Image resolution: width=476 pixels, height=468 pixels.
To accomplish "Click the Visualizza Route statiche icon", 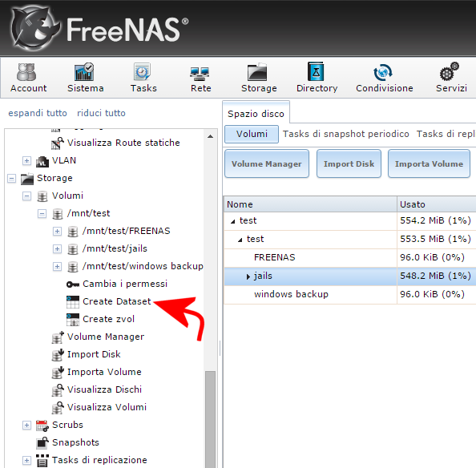I will point(58,143).
